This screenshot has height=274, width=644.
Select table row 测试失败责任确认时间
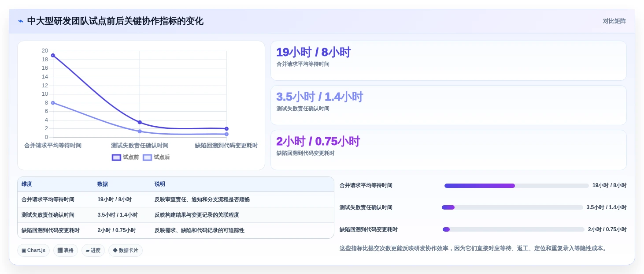click(x=176, y=215)
